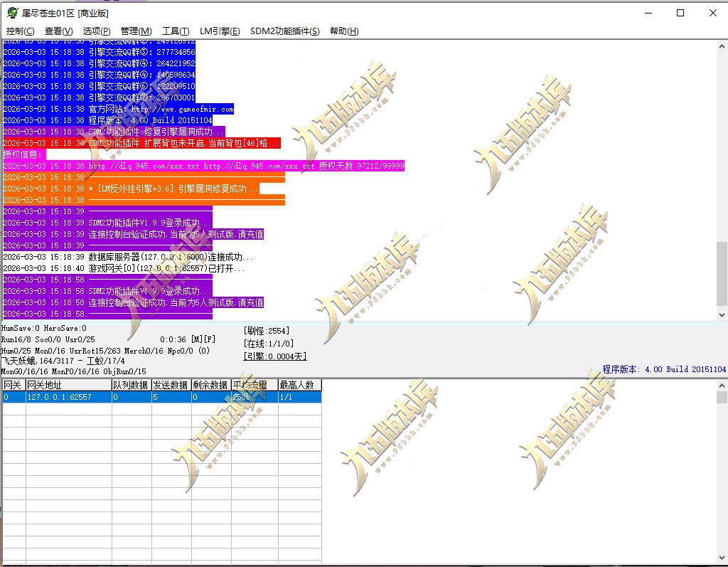The image size is (728, 567).
Task: Open the SDM2功能插件(S) menu
Action: (284, 31)
